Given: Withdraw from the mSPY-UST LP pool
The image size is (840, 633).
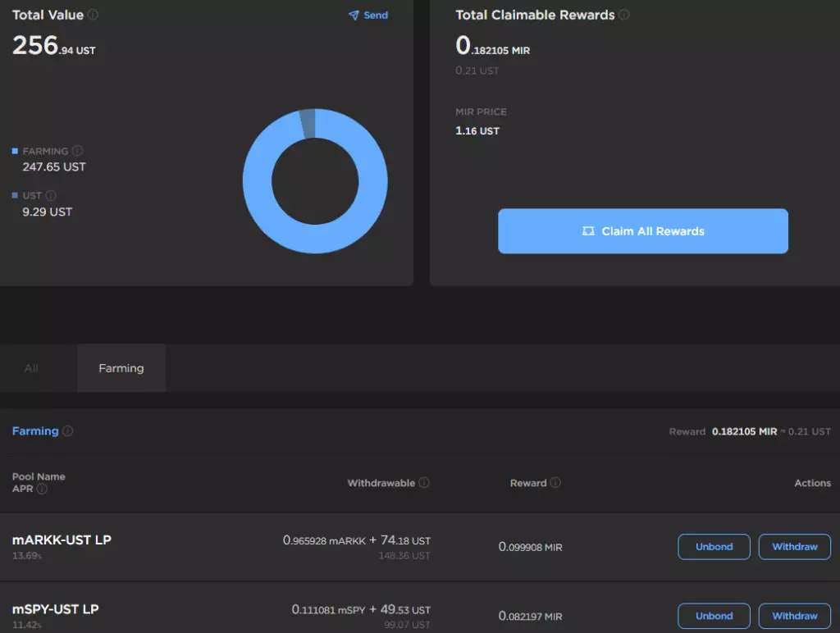Looking at the screenshot, I should point(794,616).
